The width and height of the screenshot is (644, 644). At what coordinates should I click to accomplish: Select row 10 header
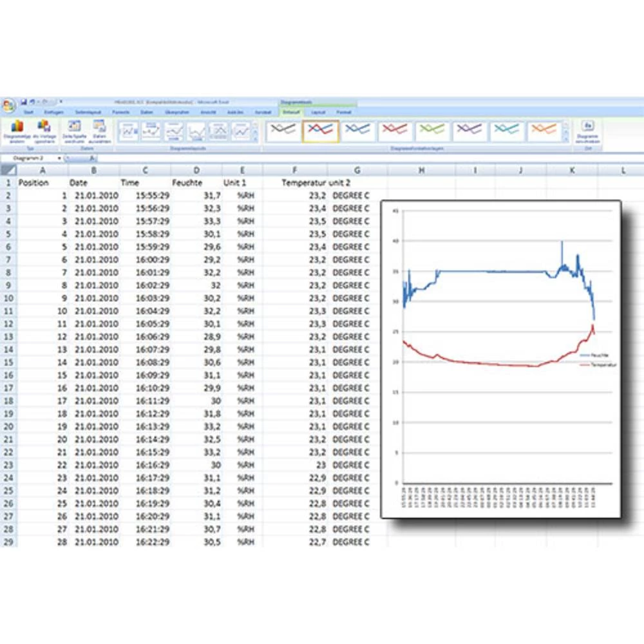pyautogui.click(x=8, y=298)
